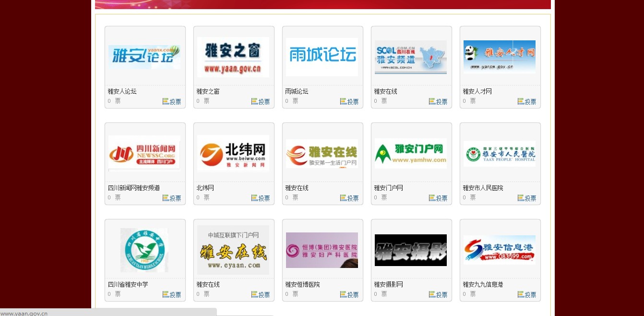Vote for 雅安摄影网
644x316 pixels.
point(438,295)
